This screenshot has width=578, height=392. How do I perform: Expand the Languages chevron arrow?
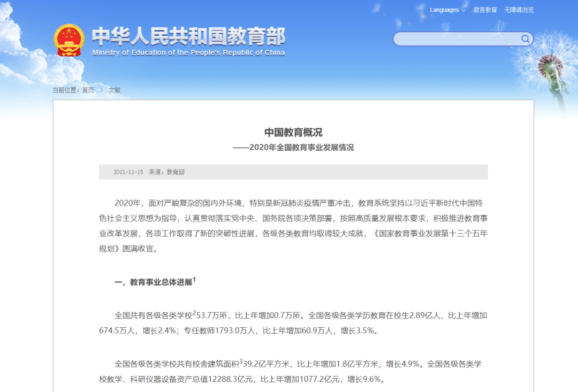(462, 10)
